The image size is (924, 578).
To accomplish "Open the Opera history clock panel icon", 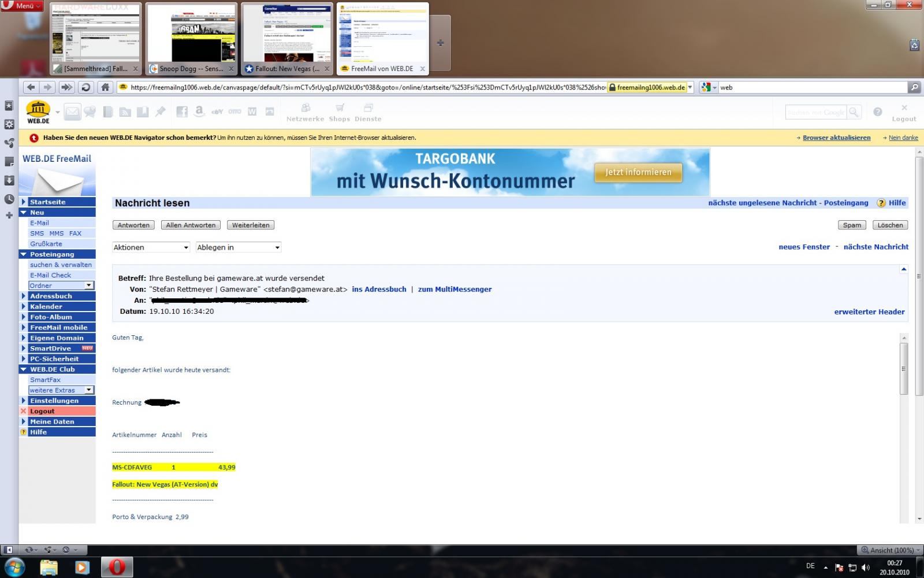I will point(9,199).
